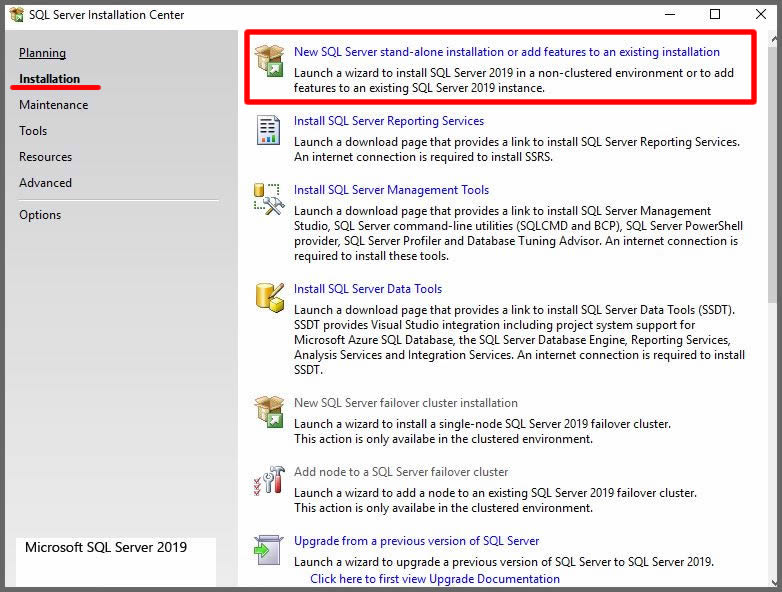Open the Planning section
The image size is (782, 592).
pyautogui.click(x=42, y=53)
